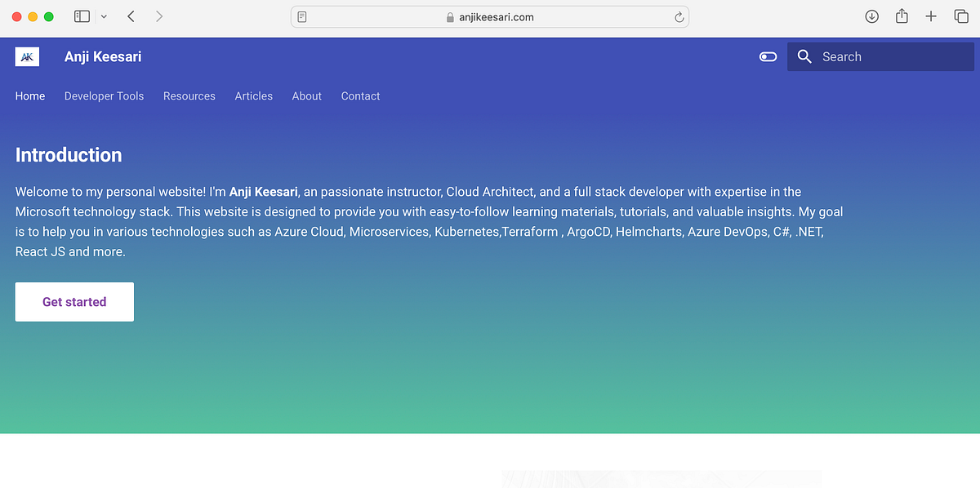Click the AK site logo

27,56
